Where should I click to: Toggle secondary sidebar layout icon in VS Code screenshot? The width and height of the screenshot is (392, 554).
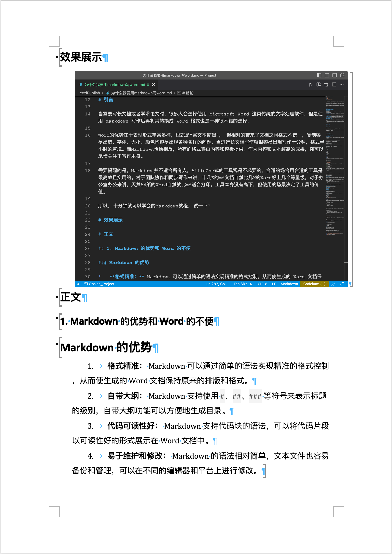pyautogui.click(x=334, y=75)
